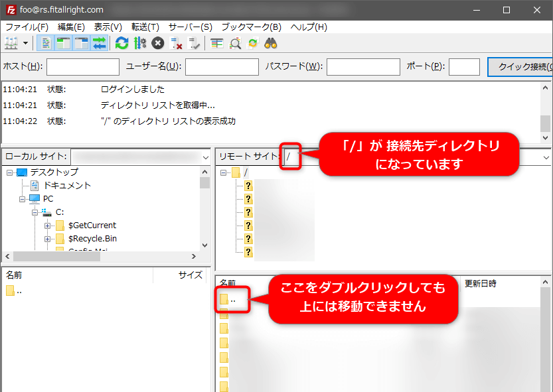Click the ホスト input field
The height and width of the screenshot is (392, 553).
tap(82, 67)
